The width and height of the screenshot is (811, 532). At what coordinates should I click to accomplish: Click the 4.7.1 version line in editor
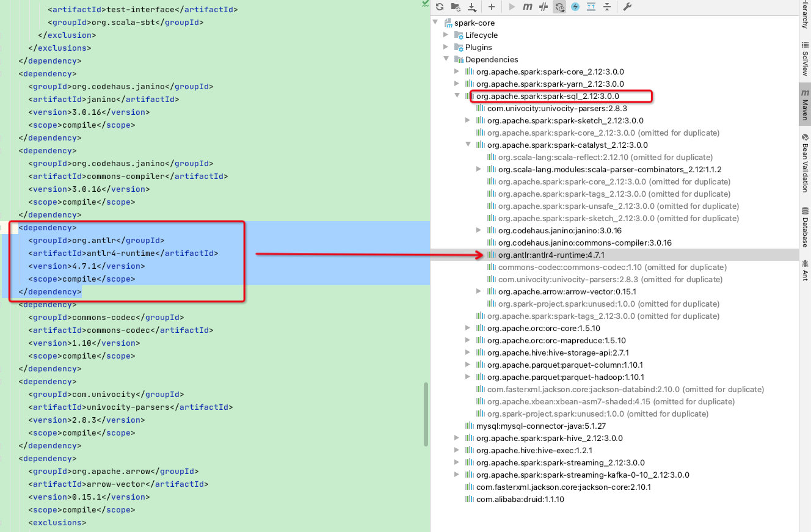86,266
